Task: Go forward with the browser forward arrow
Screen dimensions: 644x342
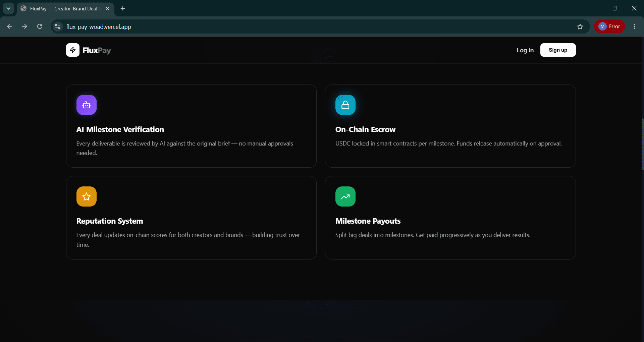Action: [x=24, y=26]
